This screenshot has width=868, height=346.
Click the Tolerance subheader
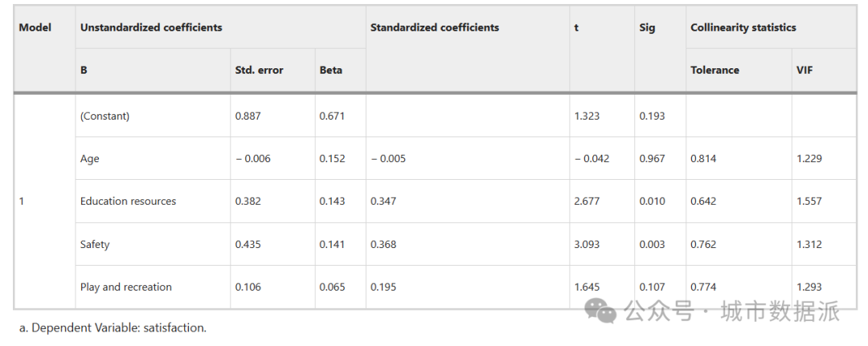click(x=714, y=70)
